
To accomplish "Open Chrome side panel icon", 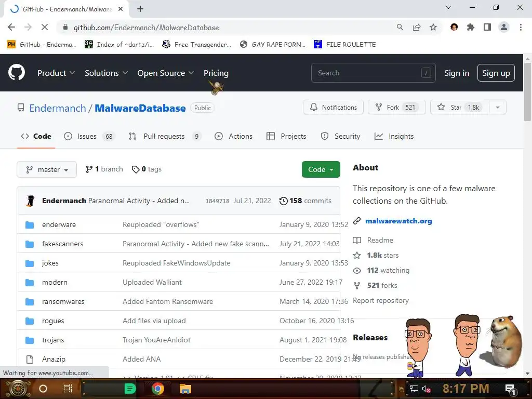I will click(487, 27).
